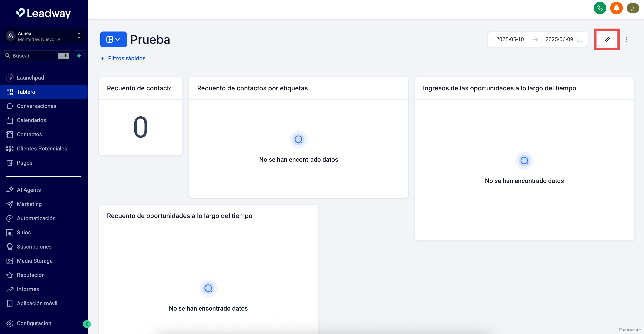Image resolution: width=644 pixels, height=334 pixels.
Task: Open the three-dot more options menu
Action: [626, 39]
